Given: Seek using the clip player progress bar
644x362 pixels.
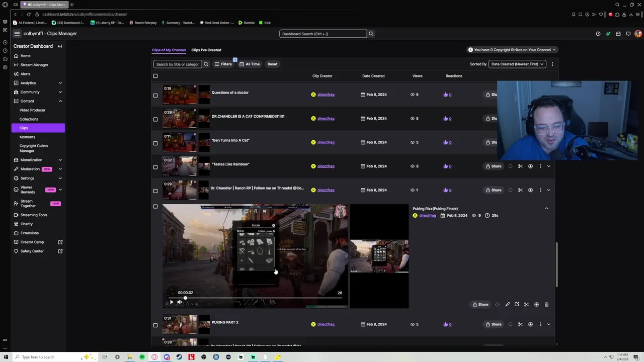Looking at the screenshot, I should [x=255, y=298].
